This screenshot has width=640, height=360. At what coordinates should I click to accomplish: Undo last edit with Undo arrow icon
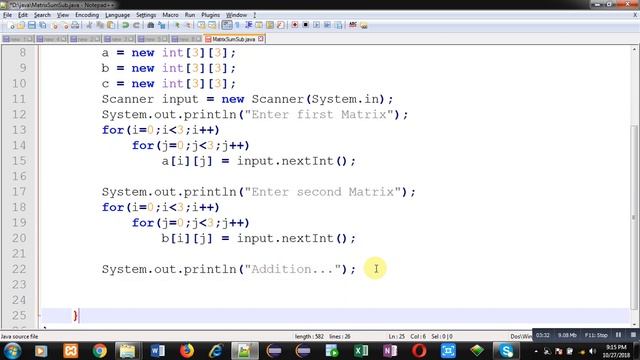point(125,25)
